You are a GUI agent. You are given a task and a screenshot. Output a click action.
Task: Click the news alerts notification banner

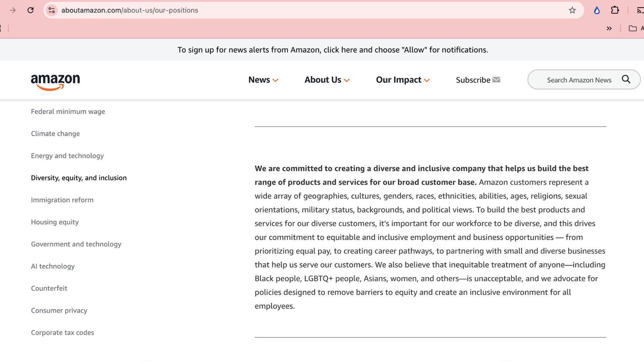333,50
